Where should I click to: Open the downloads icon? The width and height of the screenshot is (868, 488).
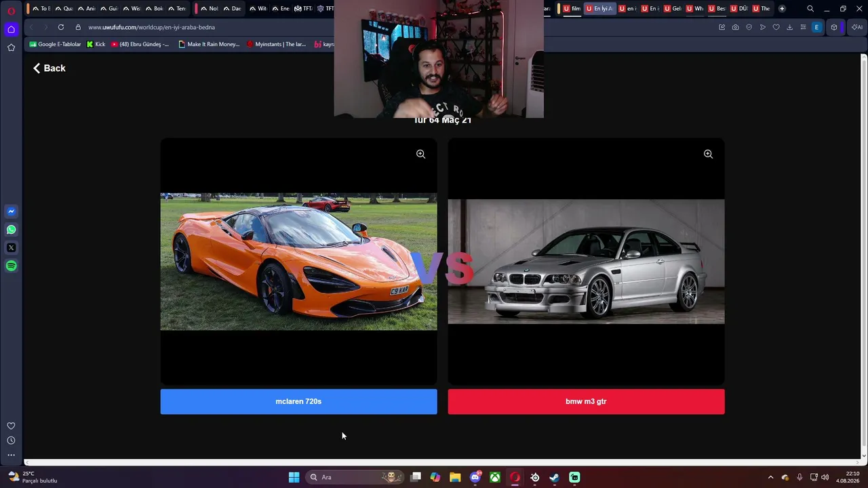(x=789, y=27)
